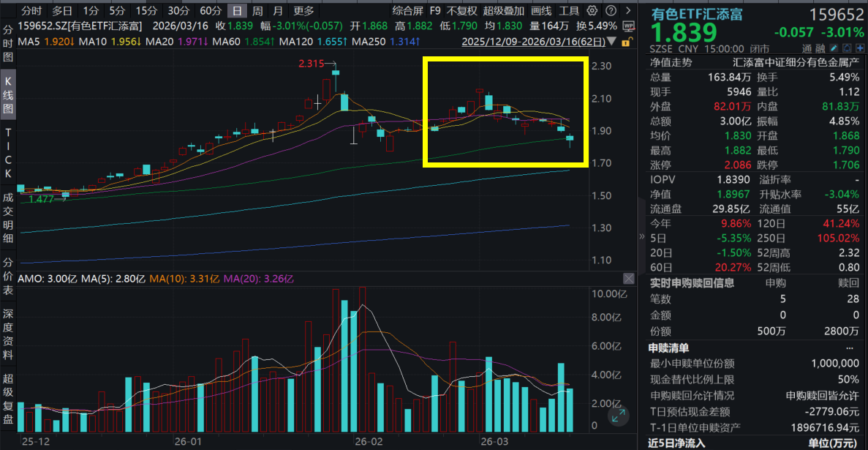Close the volume indicator panel
Screen dimensions: 868x450
coord(628,279)
